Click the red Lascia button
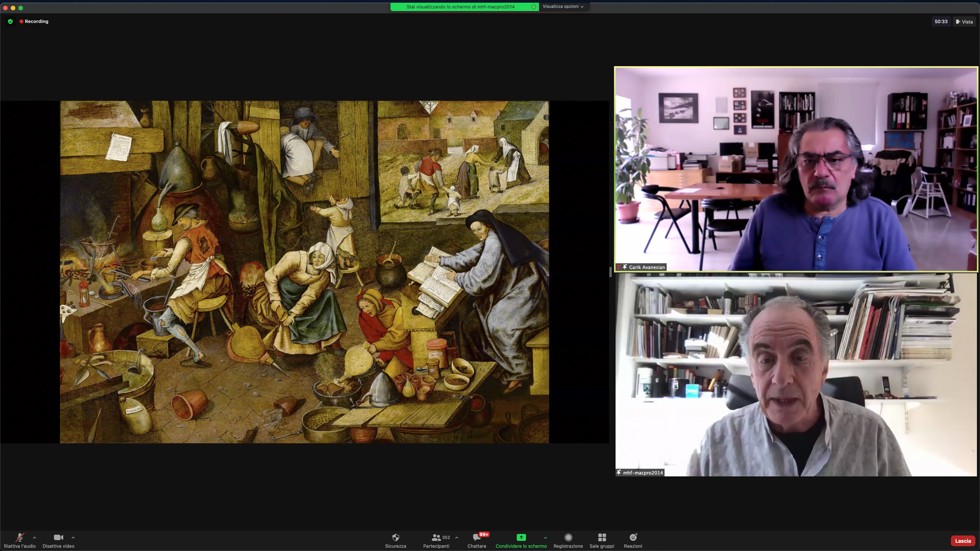Image resolution: width=980 pixels, height=551 pixels. pyautogui.click(x=962, y=541)
